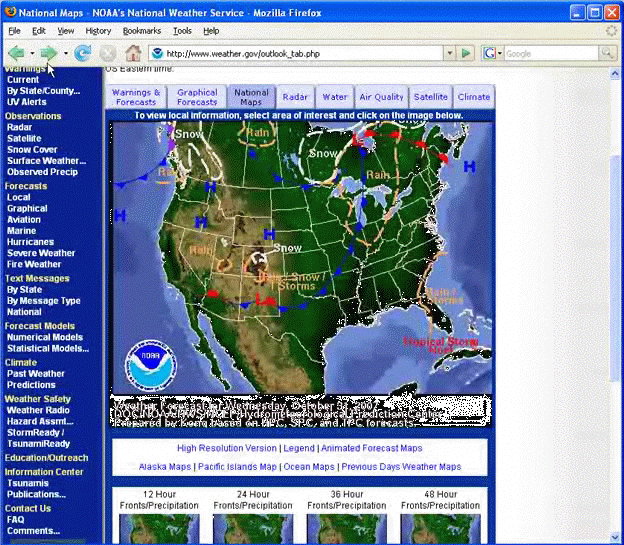Click the Weather Radio sidebar link
This screenshot has height=545, width=624.
tap(38, 410)
